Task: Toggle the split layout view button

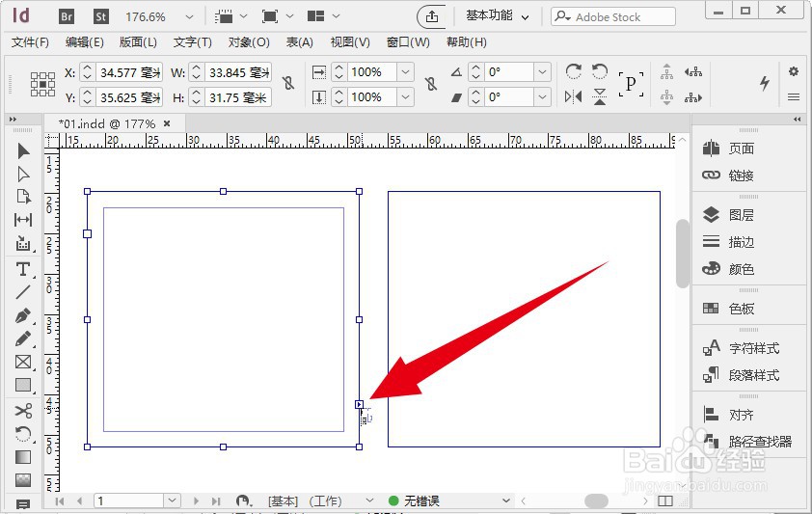Action: [664, 500]
